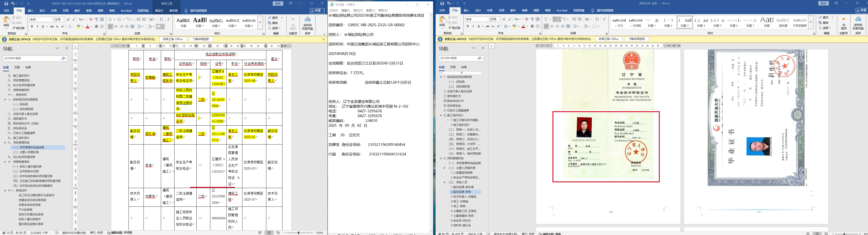Open the 插入 tab in left Word

pyautogui.click(x=31, y=11)
